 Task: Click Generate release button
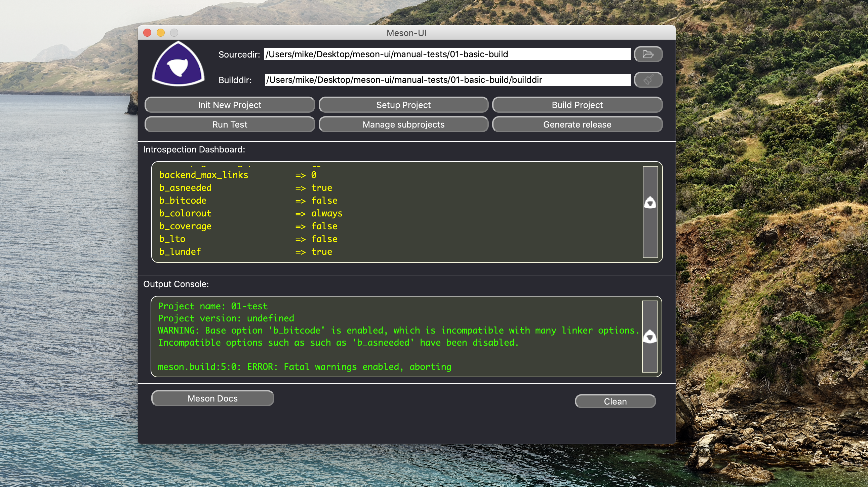click(577, 125)
